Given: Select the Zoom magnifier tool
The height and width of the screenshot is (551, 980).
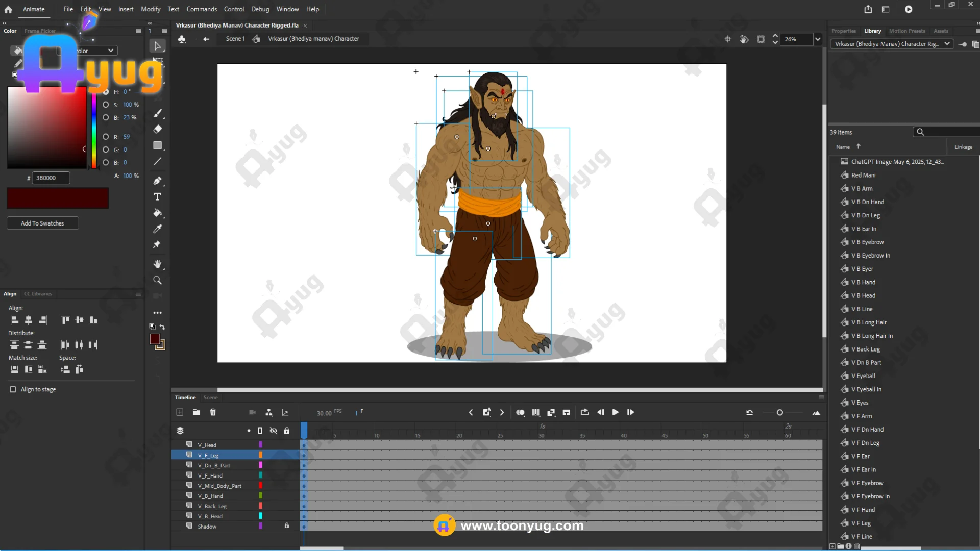Looking at the screenshot, I should click(157, 280).
